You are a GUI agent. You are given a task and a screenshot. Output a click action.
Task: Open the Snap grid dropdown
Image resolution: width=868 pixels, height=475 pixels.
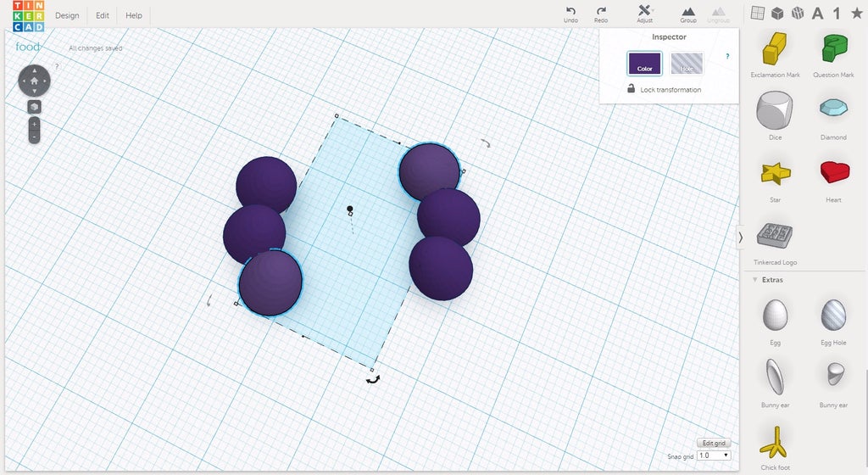pyautogui.click(x=714, y=455)
